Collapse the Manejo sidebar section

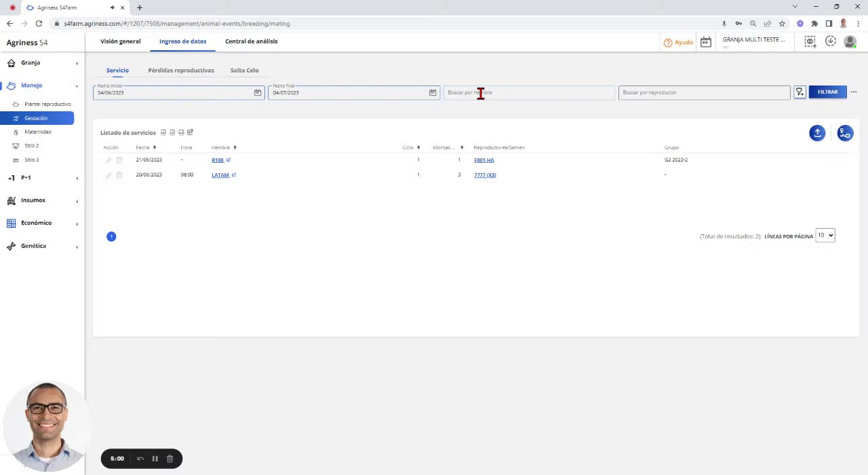[x=42, y=85]
